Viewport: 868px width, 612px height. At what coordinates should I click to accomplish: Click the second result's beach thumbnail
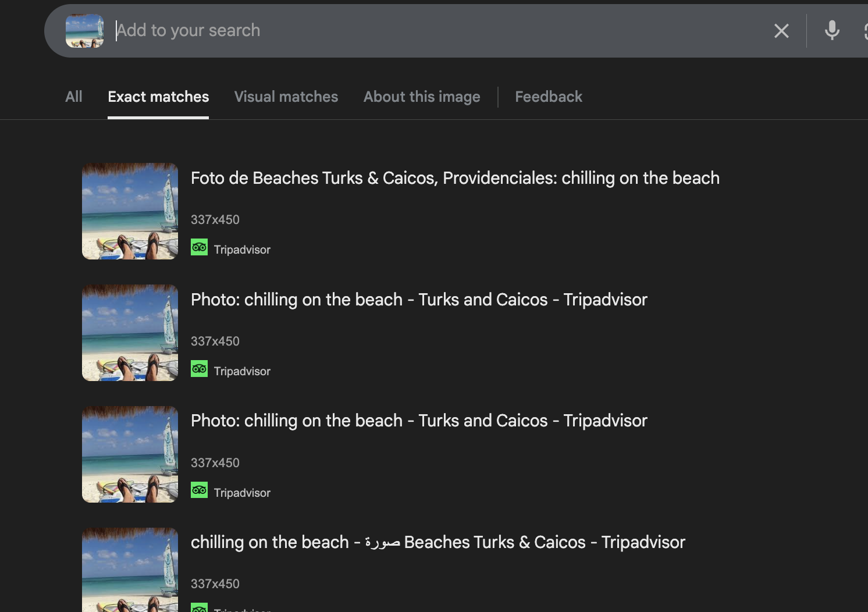(130, 333)
